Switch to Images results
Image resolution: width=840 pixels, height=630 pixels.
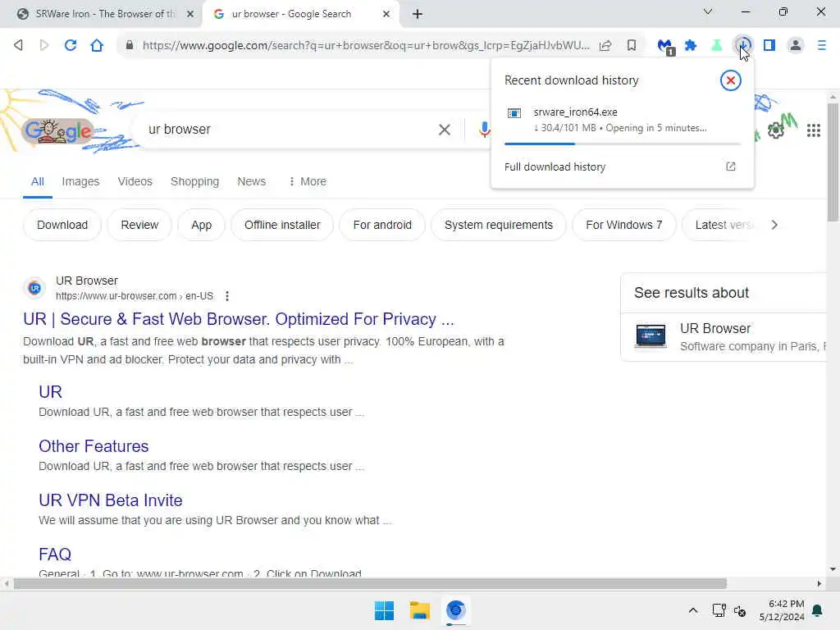80,181
